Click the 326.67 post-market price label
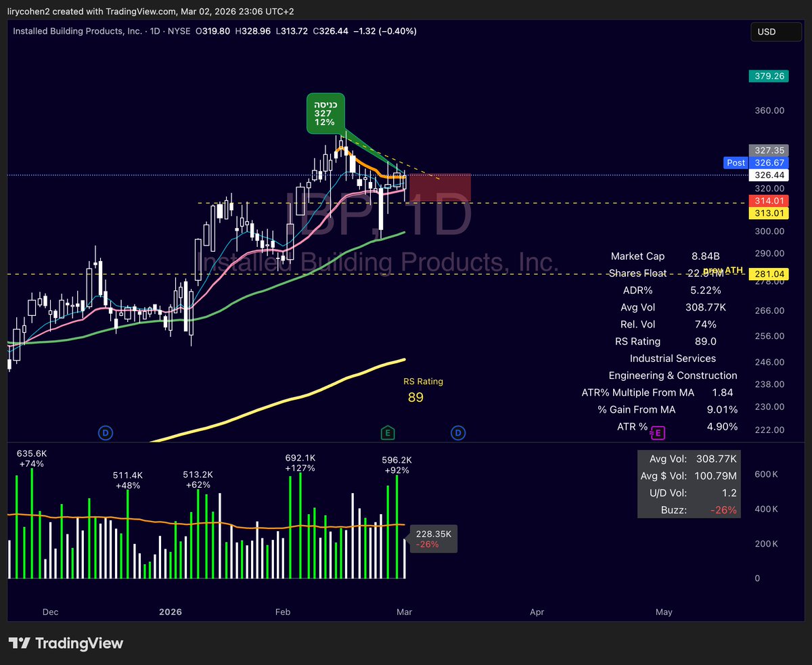Image resolution: width=812 pixels, height=665 pixels. (769, 162)
